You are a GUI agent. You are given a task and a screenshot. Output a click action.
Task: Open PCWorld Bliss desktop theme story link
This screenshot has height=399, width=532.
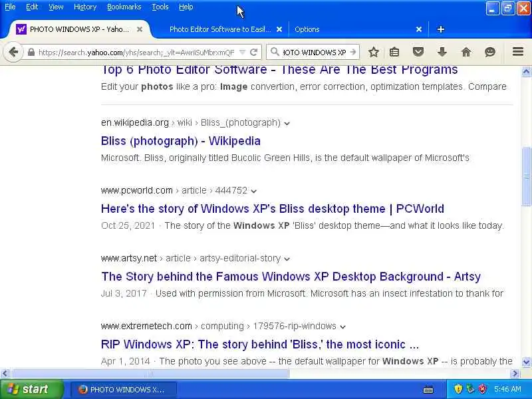tap(273, 209)
